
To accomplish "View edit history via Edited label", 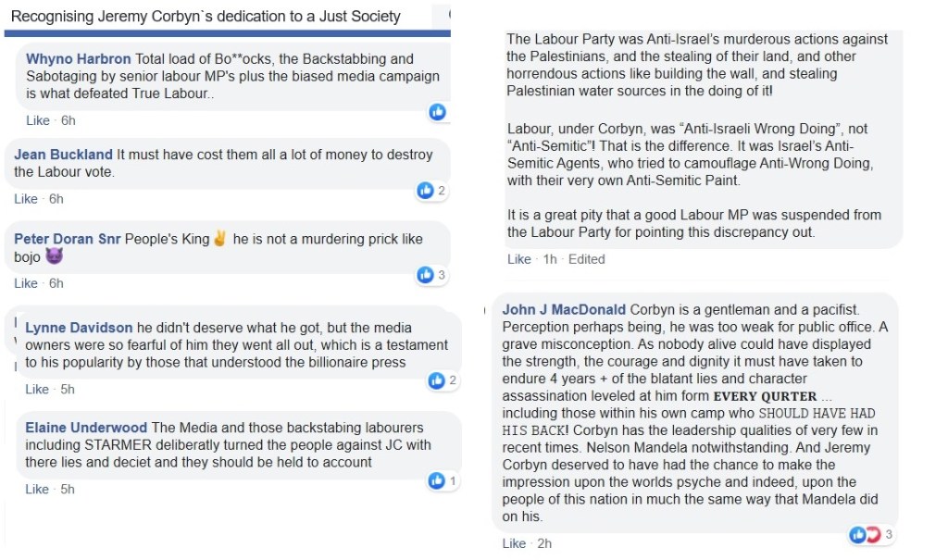I will click(586, 259).
